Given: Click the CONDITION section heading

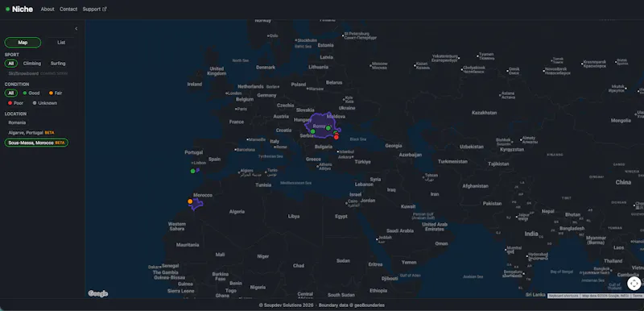Looking at the screenshot, I should (17, 85).
